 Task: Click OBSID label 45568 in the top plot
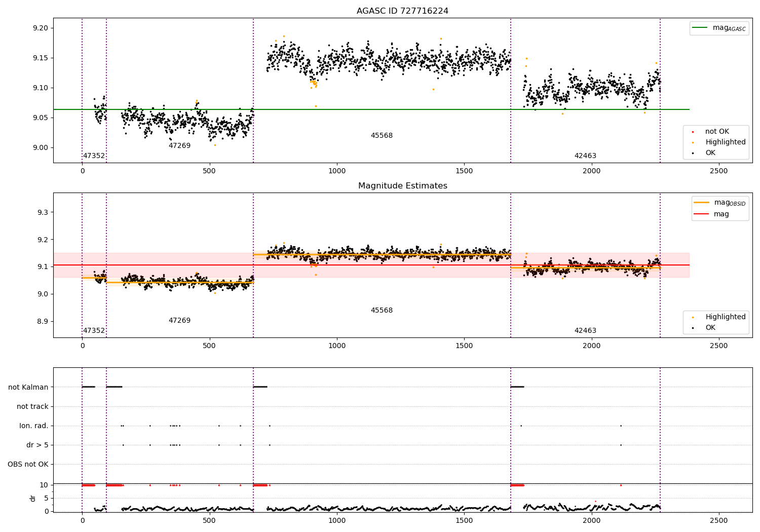[382, 135]
